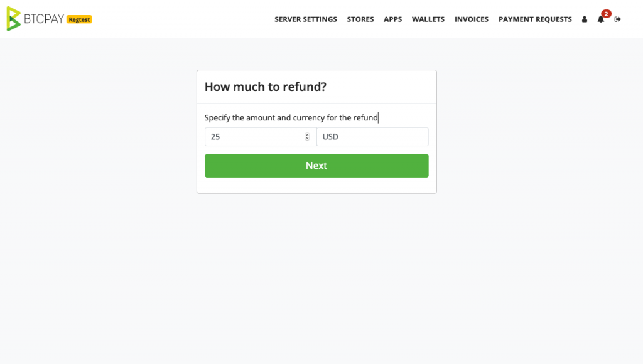Click the red notification count badge

click(606, 14)
